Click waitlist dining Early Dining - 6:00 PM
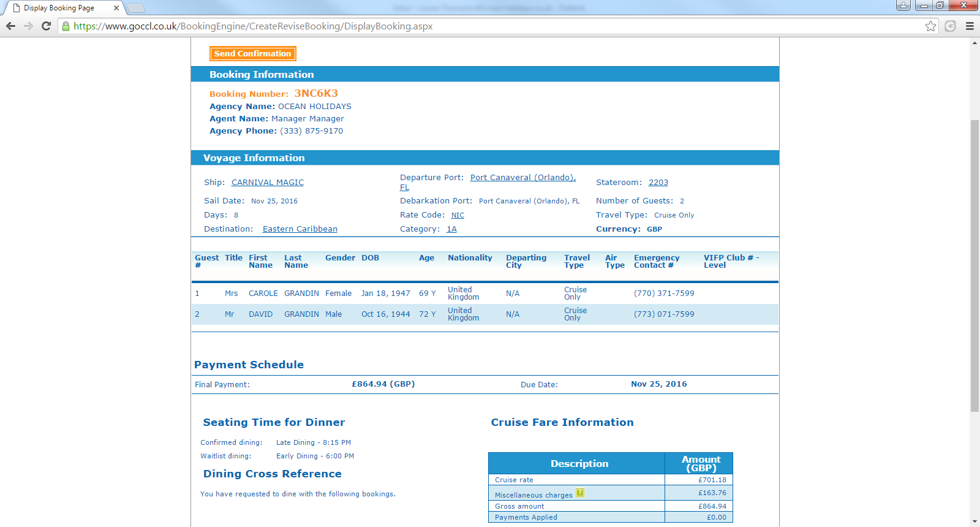The image size is (980, 527). (x=315, y=456)
